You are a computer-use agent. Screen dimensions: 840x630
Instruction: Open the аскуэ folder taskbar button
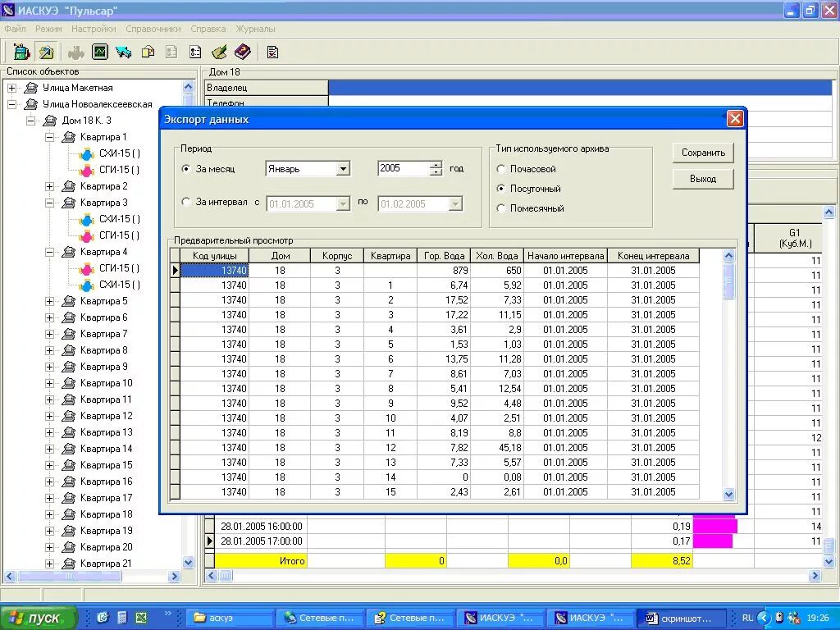[x=230, y=618]
